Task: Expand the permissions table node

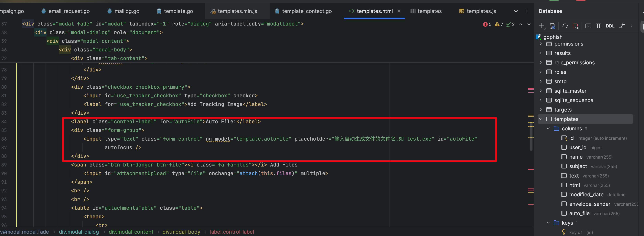Action: [x=541, y=44]
